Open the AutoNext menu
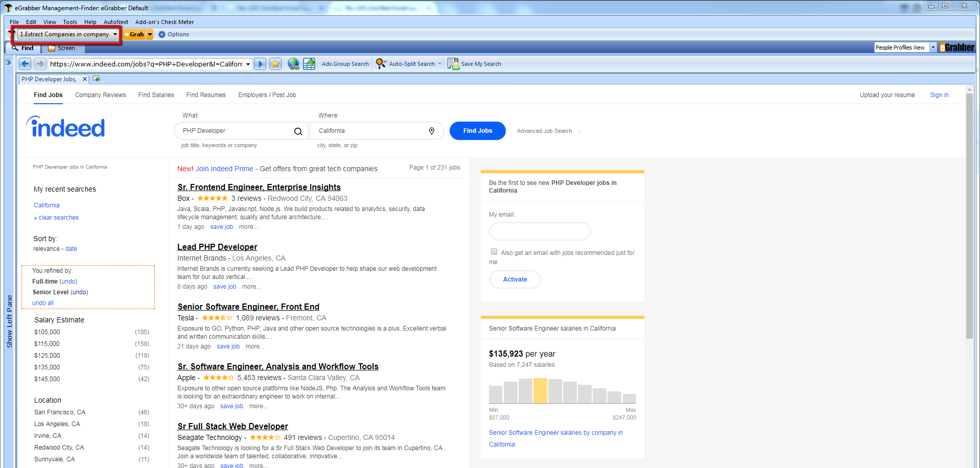The image size is (980, 468). coord(116,22)
